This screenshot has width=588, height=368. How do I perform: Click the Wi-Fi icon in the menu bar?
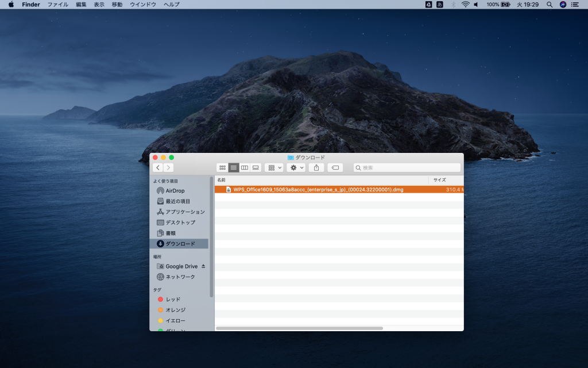point(465,5)
